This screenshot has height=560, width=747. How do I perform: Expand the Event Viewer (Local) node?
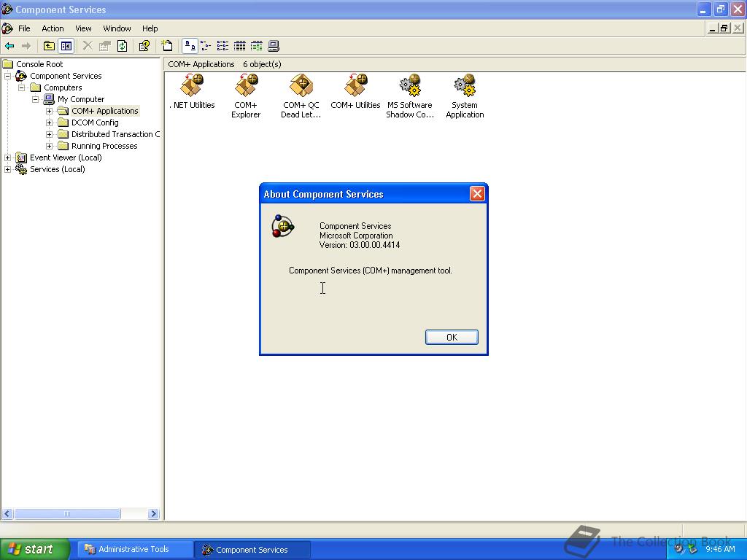click(7, 157)
